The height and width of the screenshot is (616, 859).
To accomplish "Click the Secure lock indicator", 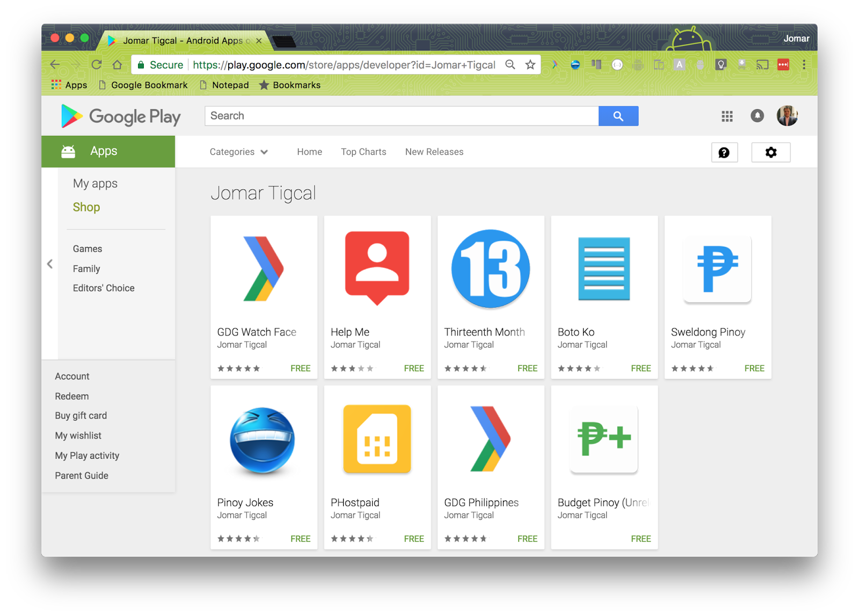I will click(x=160, y=65).
